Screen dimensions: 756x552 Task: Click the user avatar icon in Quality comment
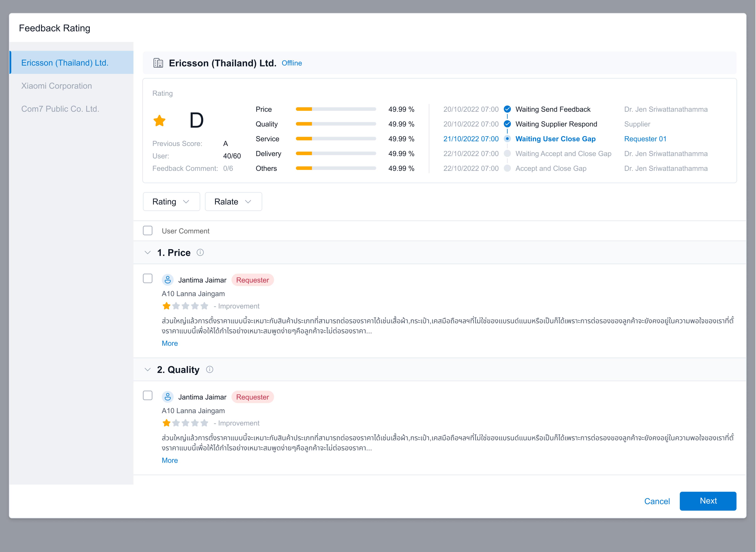pyautogui.click(x=168, y=397)
